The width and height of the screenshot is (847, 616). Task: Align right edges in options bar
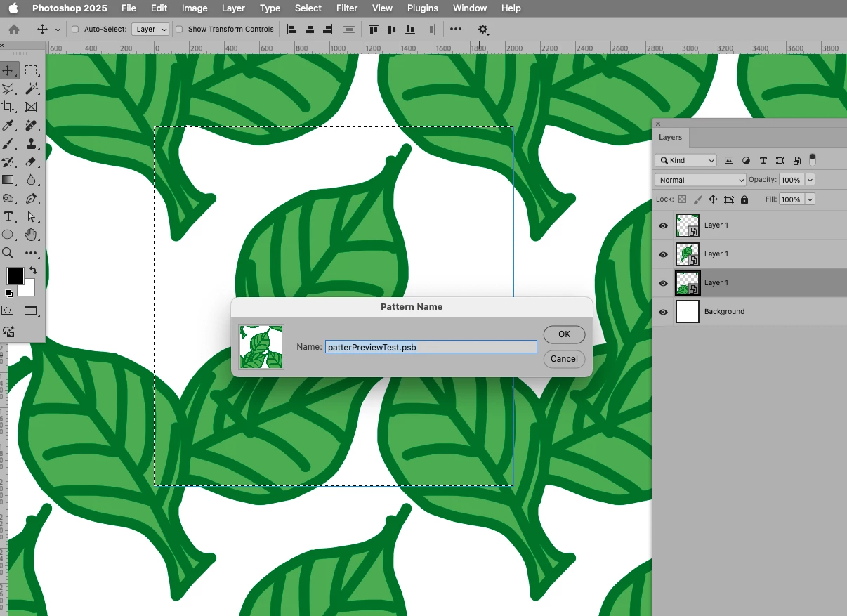[327, 30]
